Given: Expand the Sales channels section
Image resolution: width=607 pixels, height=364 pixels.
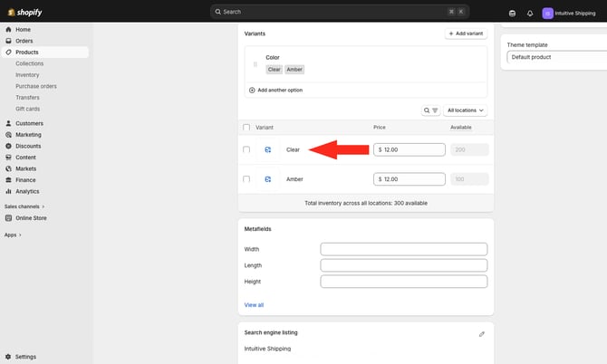Looking at the screenshot, I should (24, 206).
